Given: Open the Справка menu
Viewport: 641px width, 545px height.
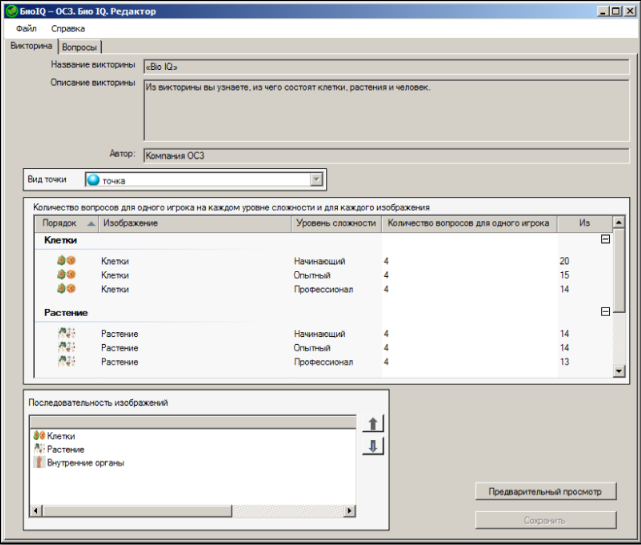Looking at the screenshot, I should (68, 29).
